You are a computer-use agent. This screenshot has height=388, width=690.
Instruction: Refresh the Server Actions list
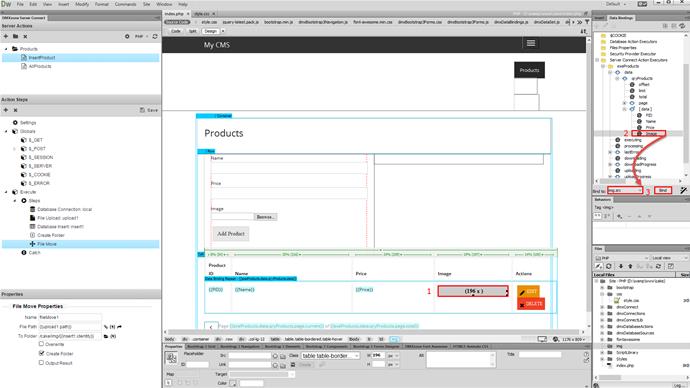click(155, 37)
